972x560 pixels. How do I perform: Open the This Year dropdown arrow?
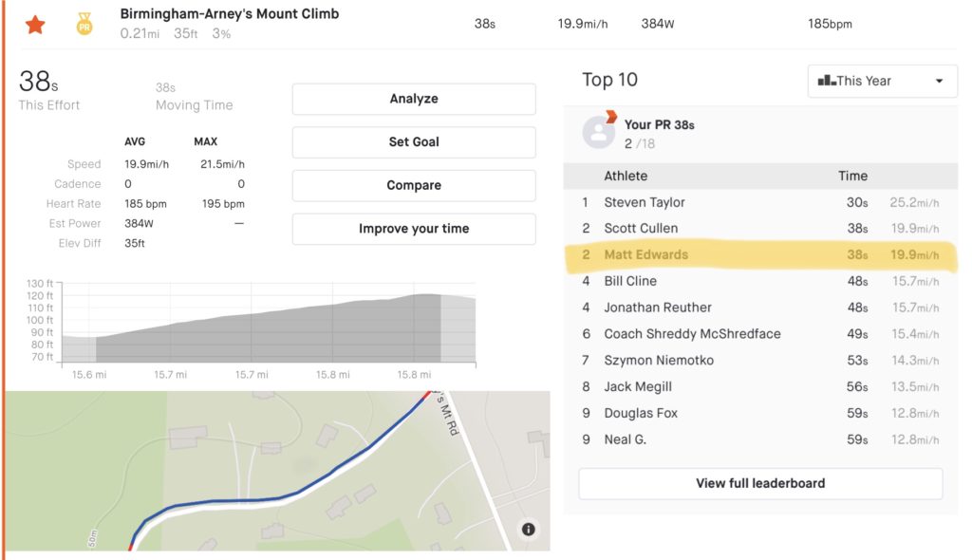coord(940,82)
